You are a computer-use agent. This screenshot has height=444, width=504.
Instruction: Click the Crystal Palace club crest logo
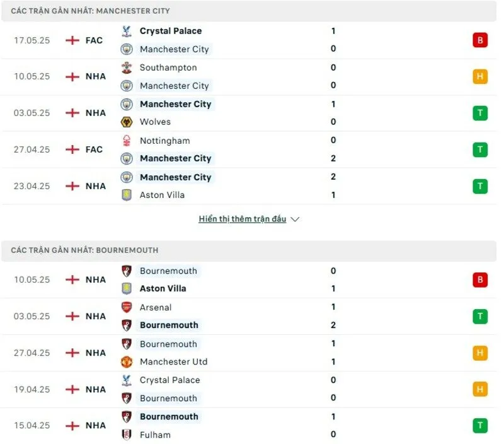tap(126, 31)
